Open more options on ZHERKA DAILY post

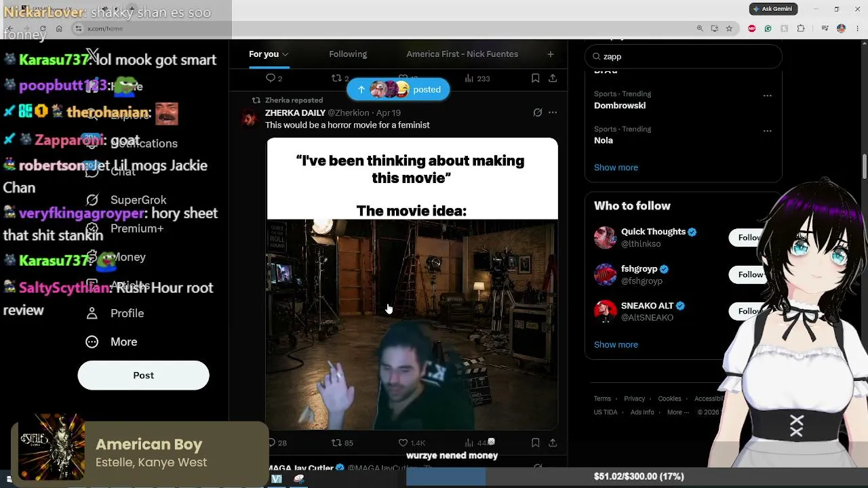(553, 113)
